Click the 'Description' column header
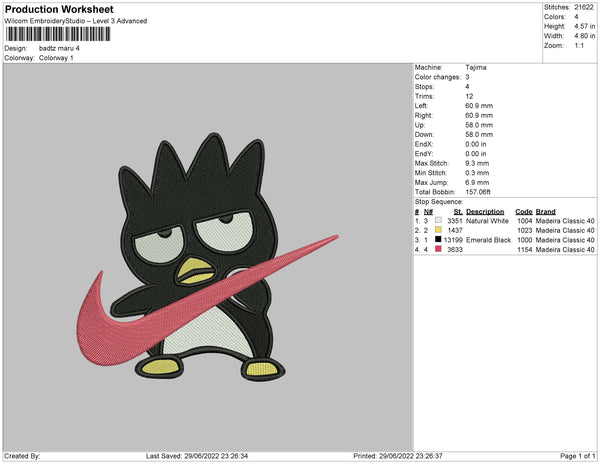 (485, 212)
